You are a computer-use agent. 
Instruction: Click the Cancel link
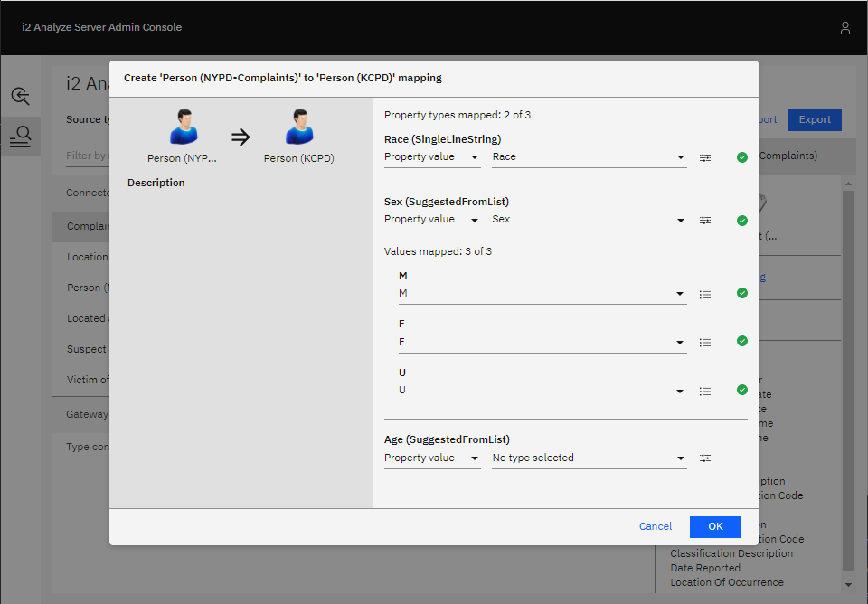click(x=655, y=526)
